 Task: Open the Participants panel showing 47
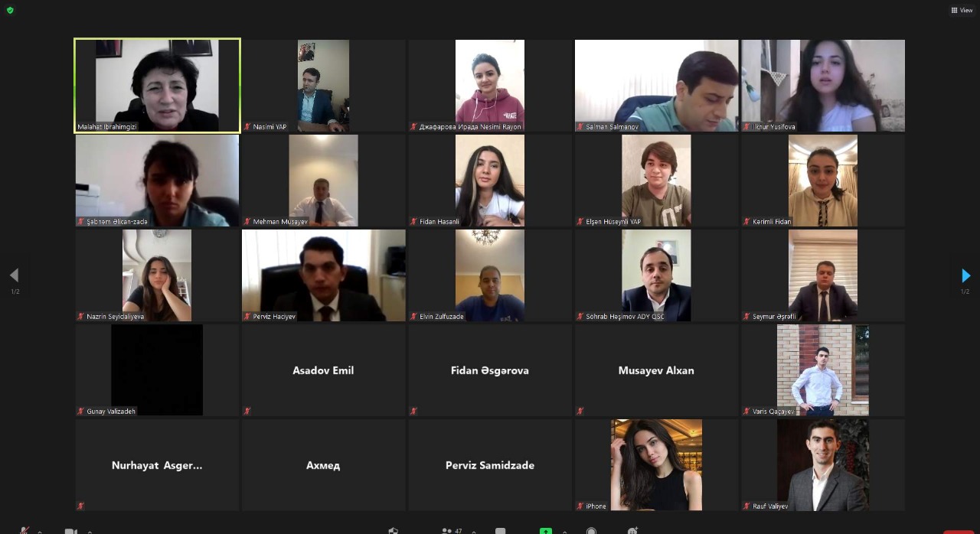[452, 531]
